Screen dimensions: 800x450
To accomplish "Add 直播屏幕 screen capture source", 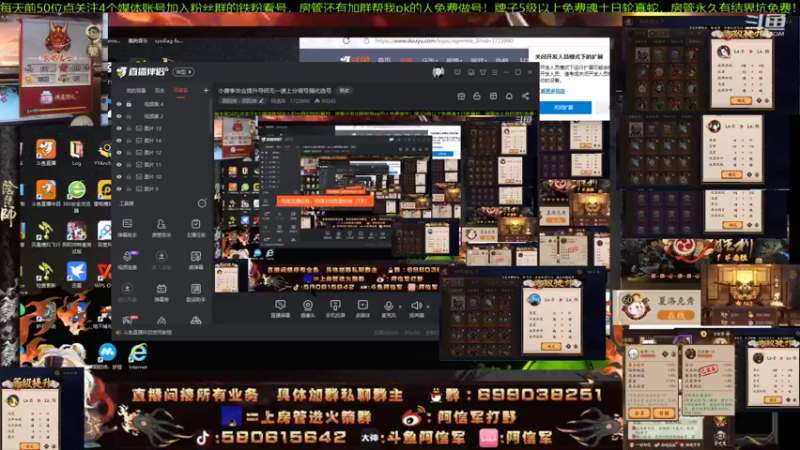I will click(280, 309).
